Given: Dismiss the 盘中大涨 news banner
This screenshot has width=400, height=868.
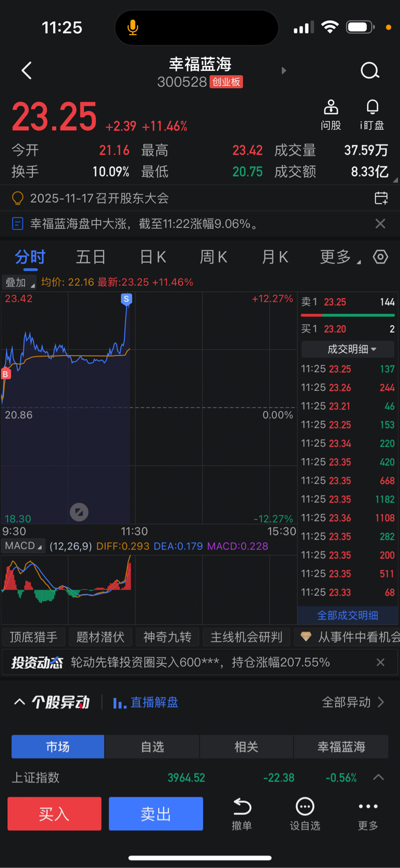Looking at the screenshot, I should 381,224.
